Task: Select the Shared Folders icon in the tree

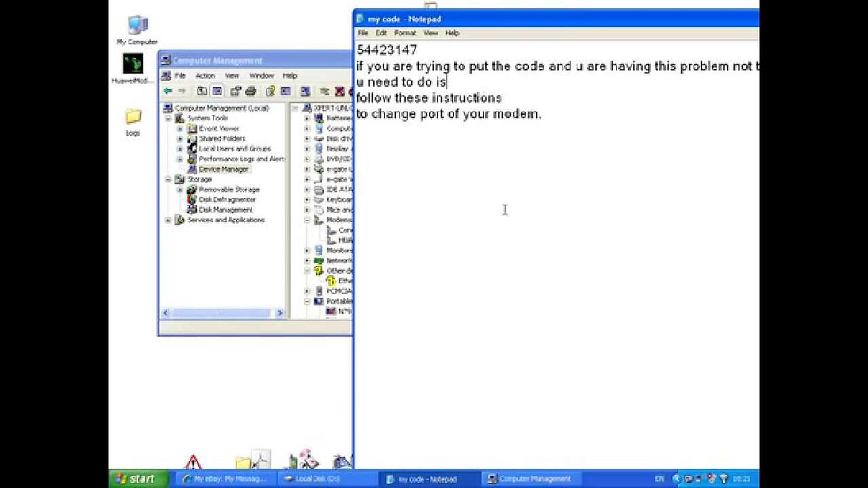Action: [x=191, y=138]
